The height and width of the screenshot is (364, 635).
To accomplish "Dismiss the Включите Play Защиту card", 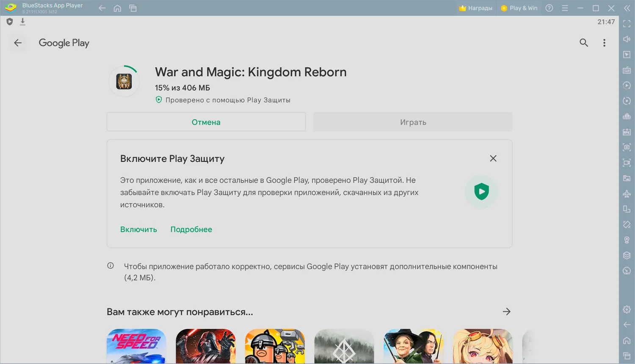I will [x=493, y=158].
